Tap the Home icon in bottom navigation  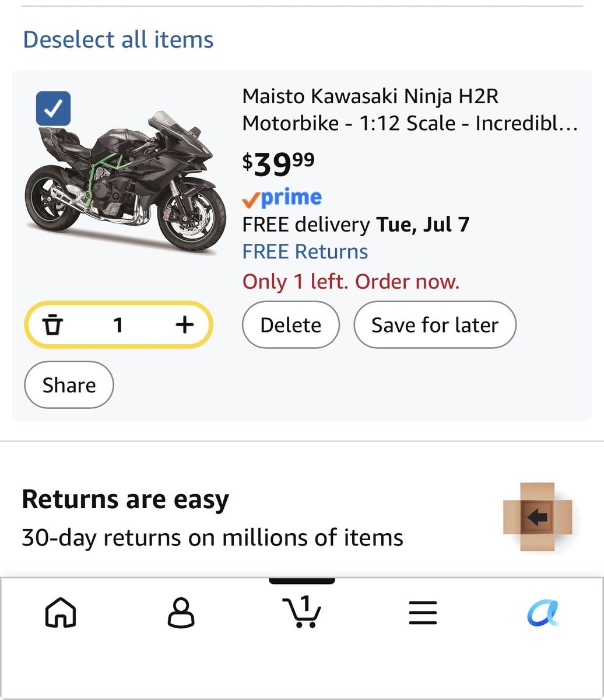[61, 613]
